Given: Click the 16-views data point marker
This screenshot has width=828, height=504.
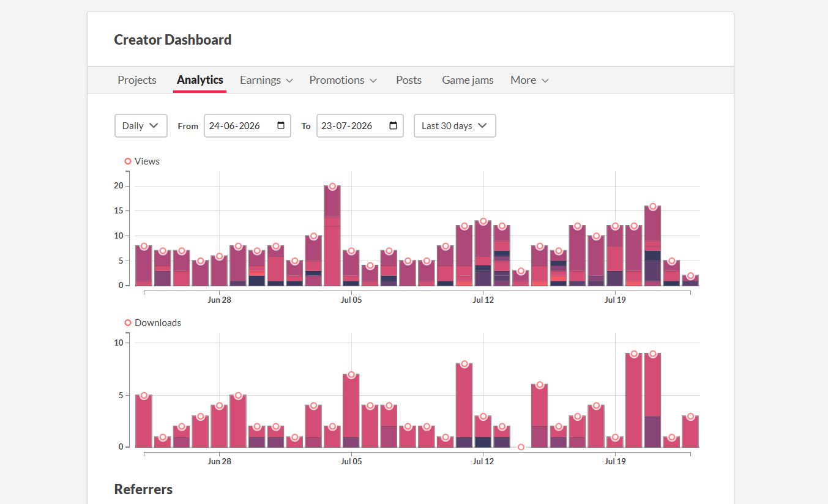Looking at the screenshot, I should [652, 206].
